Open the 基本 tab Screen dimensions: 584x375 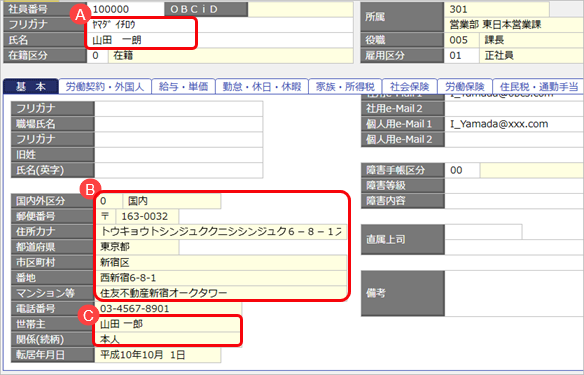[31, 86]
